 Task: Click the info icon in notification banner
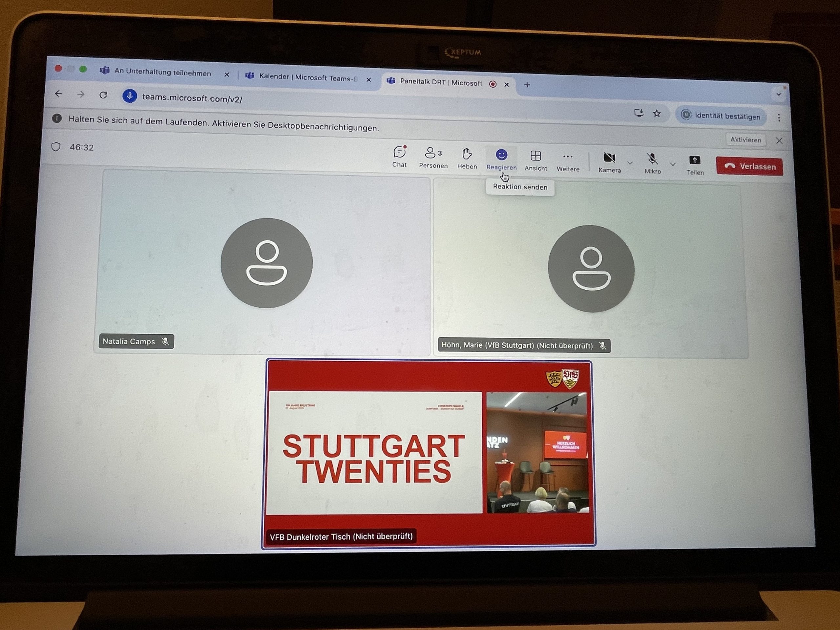point(57,118)
